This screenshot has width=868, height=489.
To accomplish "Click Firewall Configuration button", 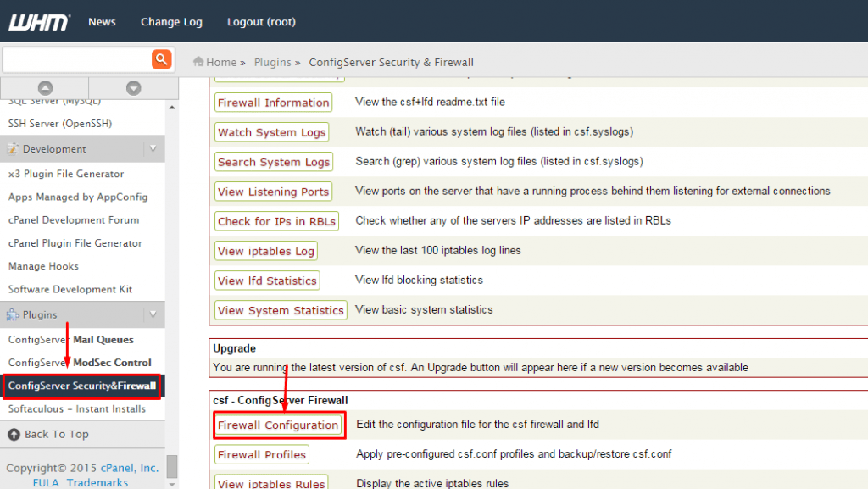I will point(278,425).
